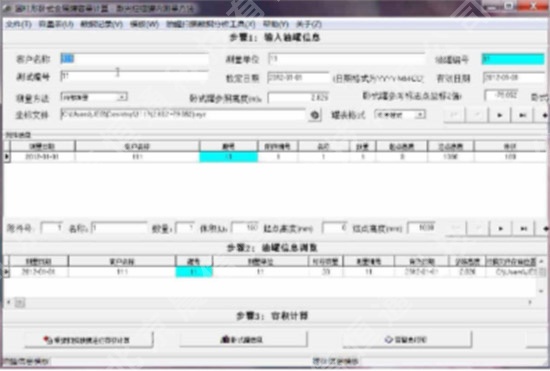Click the browse button beside the coordinate file path
The image size is (550, 371).
[x=315, y=115]
